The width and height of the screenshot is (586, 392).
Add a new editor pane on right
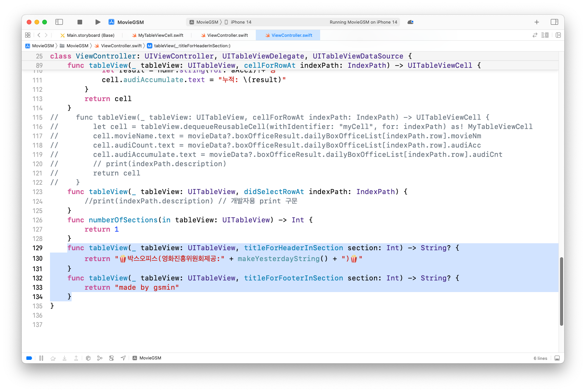click(x=558, y=35)
